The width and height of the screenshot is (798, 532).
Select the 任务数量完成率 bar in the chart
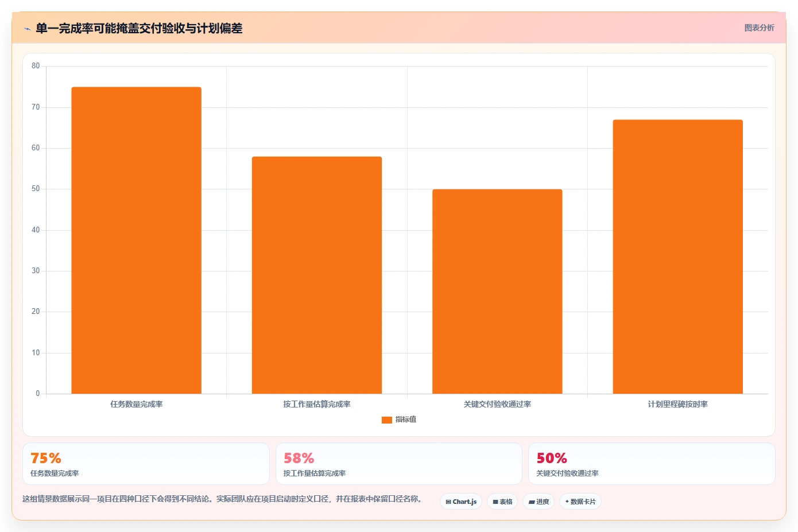136,240
